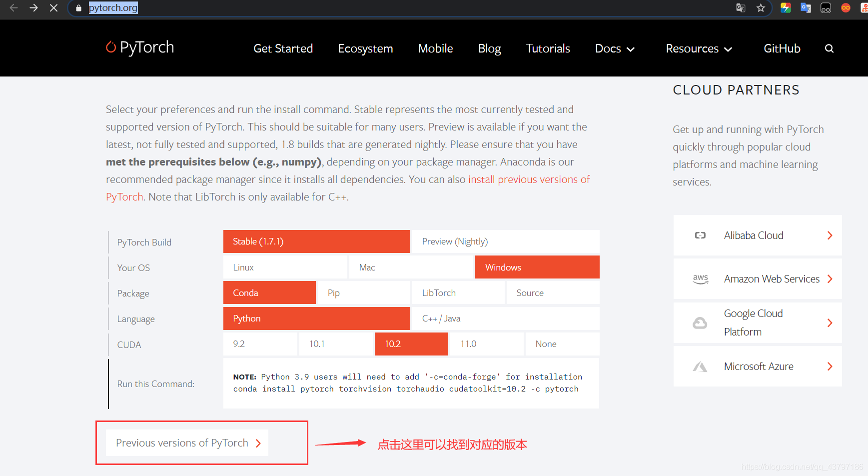Click the PyTorch wordmark in header

pos(147,47)
